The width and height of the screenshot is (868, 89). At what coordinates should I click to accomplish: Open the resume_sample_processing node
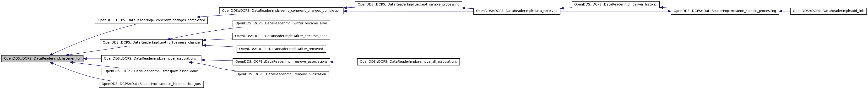pos(725,11)
